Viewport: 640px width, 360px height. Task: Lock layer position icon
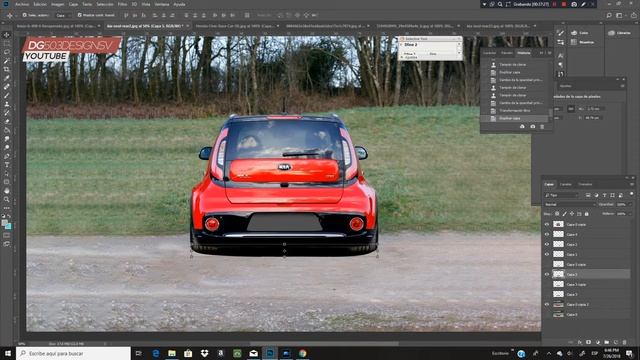[x=571, y=214]
